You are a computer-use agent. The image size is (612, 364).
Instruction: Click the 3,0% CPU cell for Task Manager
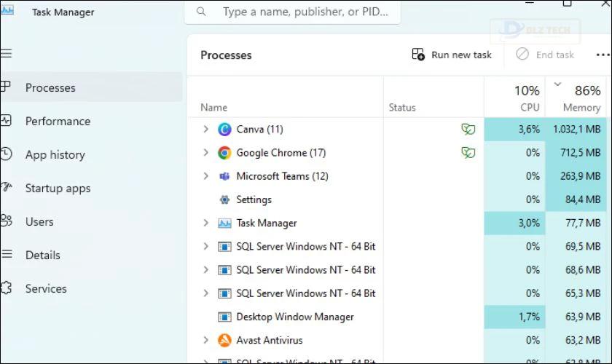pyautogui.click(x=514, y=223)
